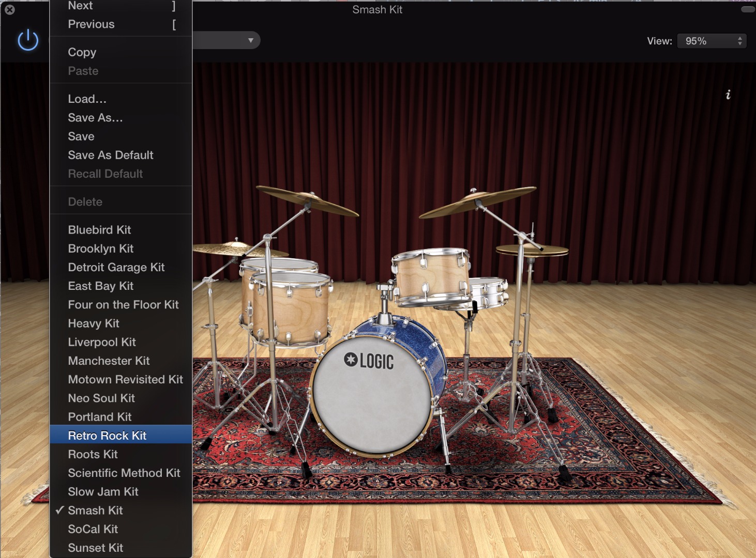Toggle the plug-in power button
Viewport: 756px width, 558px height.
coord(28,40)
